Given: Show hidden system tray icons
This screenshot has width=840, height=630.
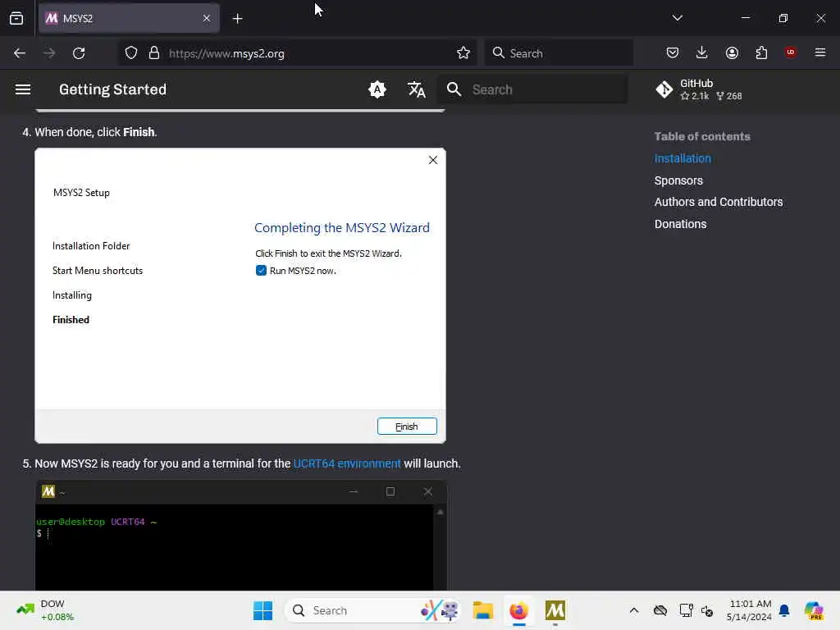Looking at the screenshot, I should pos(634,610).
